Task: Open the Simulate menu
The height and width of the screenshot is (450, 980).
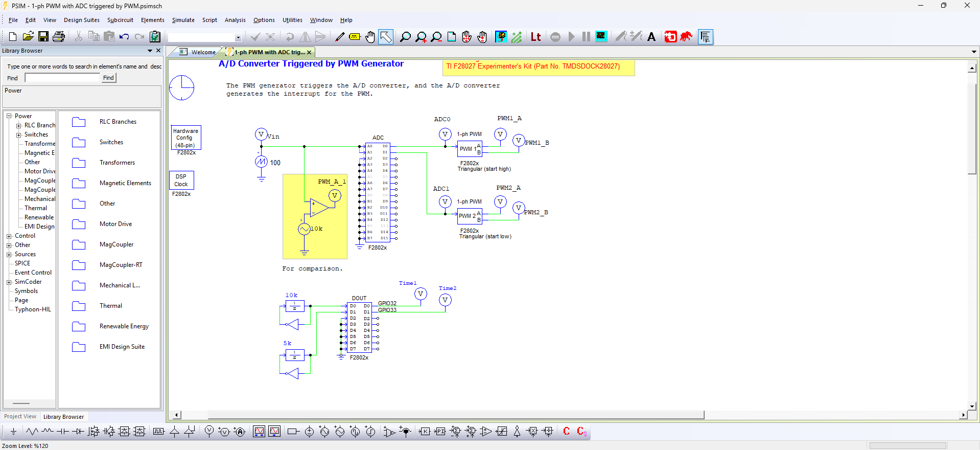Action: tap(183, 20)
